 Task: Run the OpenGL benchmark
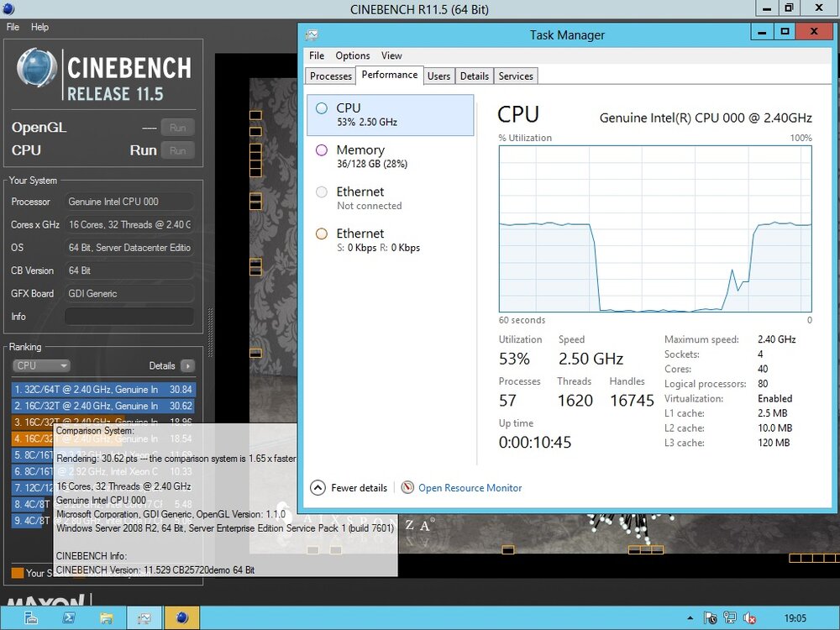click(177, 128)
